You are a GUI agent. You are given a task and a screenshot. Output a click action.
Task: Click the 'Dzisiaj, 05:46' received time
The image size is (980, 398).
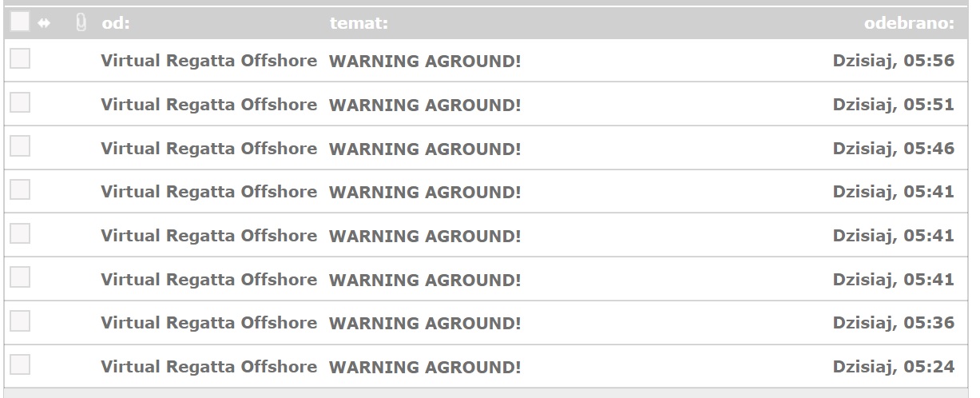894,149
